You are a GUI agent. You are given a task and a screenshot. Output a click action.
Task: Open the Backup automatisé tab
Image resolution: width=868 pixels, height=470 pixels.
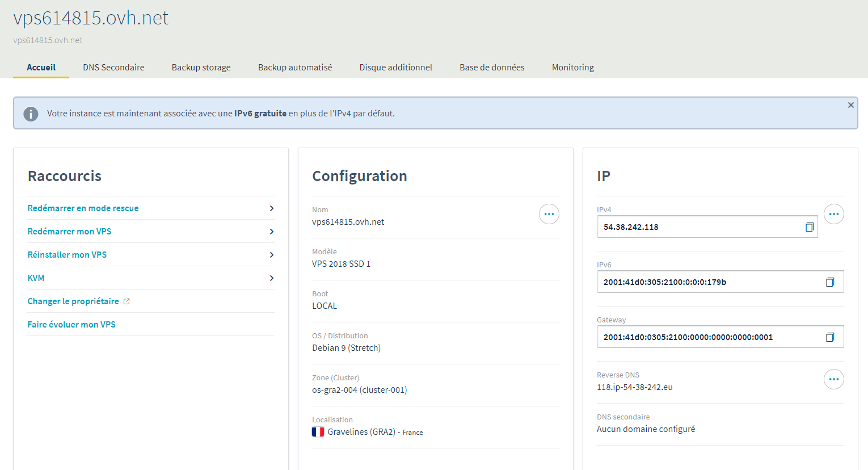pyautogui.click(x=295, y=68)
